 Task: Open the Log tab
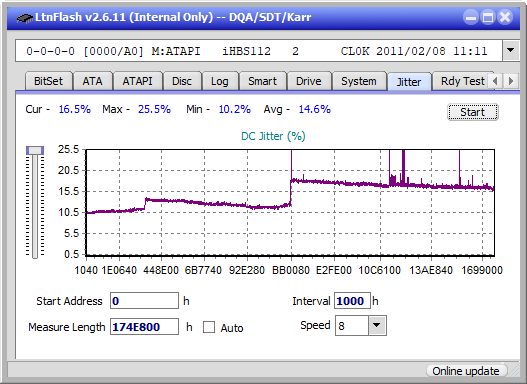pyautogui.click(x=219, y=81)
